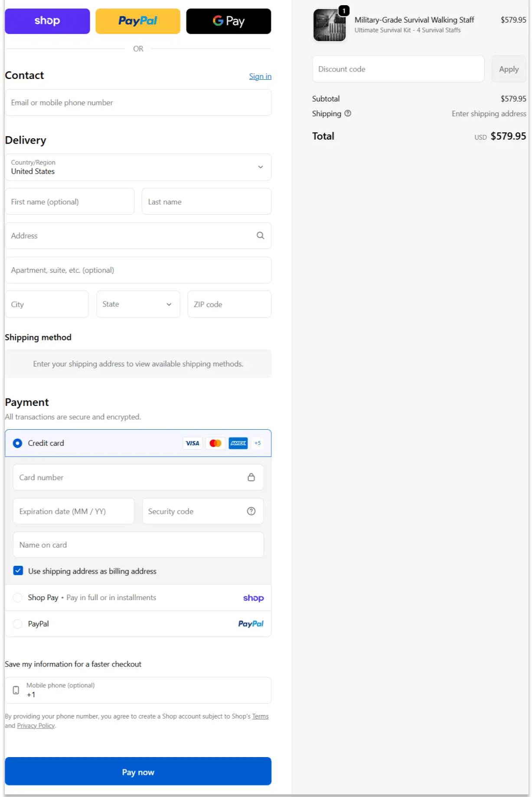The image size is (532, 797).
Task: Focus the Security code field
Action: [203, 511]
